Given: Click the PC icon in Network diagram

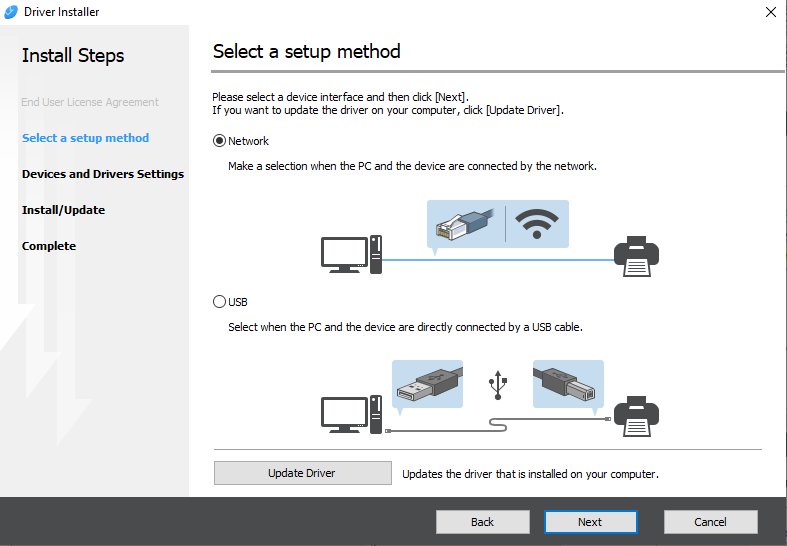Looking at the screenshot, I should (x=350, y=254).
